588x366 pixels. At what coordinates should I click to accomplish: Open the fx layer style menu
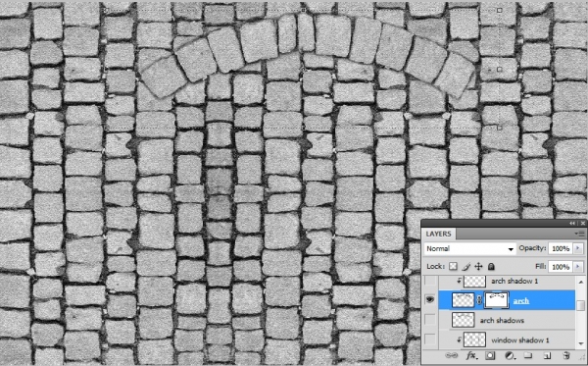tap(471, 355)
